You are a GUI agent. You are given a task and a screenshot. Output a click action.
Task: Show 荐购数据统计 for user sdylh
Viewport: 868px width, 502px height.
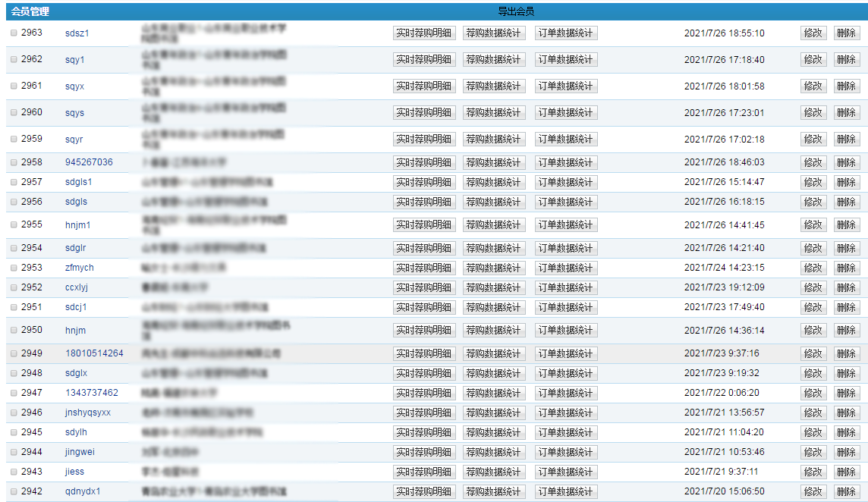[x=493, y=433]
